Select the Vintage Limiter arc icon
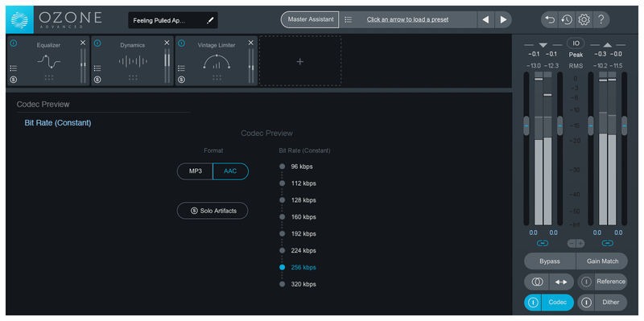Viewport: 644px width, 321px height. (x=217, y=62)
